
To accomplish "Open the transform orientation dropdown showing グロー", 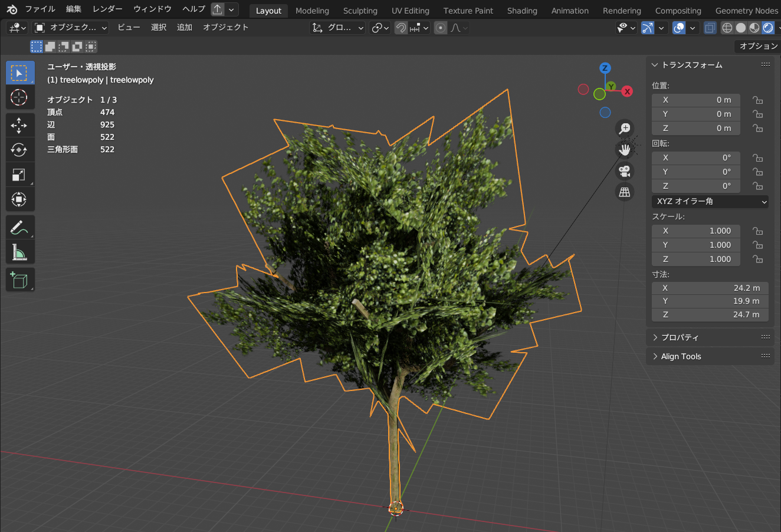I will [337, 27].
